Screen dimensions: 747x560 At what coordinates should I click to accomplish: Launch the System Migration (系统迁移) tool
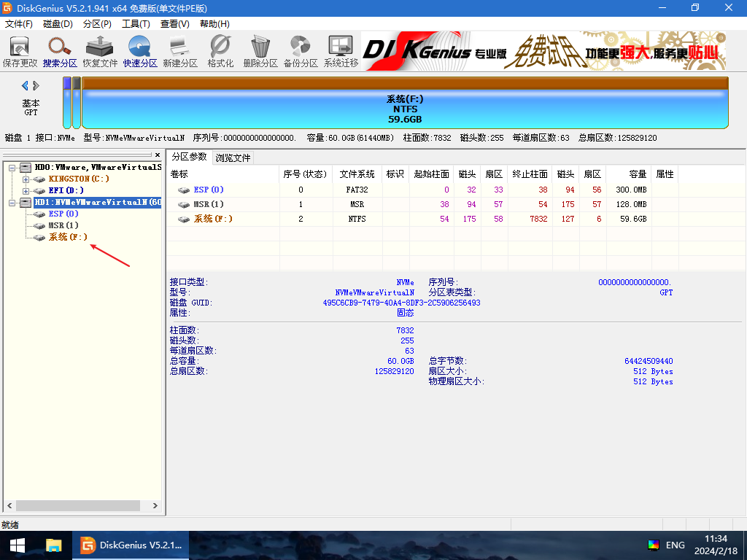[x=341, y=52]
